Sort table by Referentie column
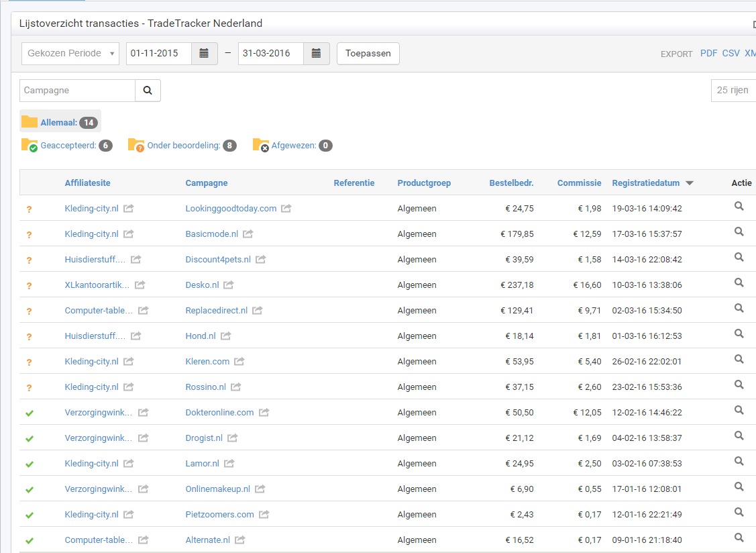This screenshot has height=553, width=756. 354,183
